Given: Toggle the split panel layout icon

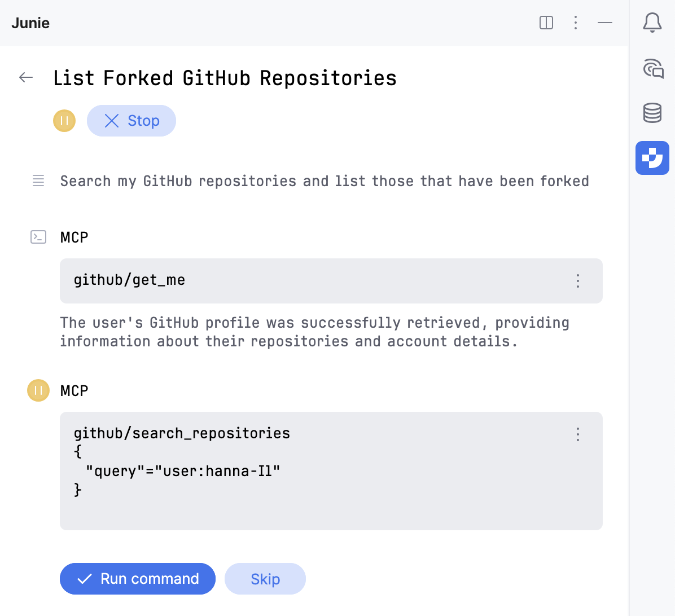Looking at the screenshot, I should click(546, 23).
